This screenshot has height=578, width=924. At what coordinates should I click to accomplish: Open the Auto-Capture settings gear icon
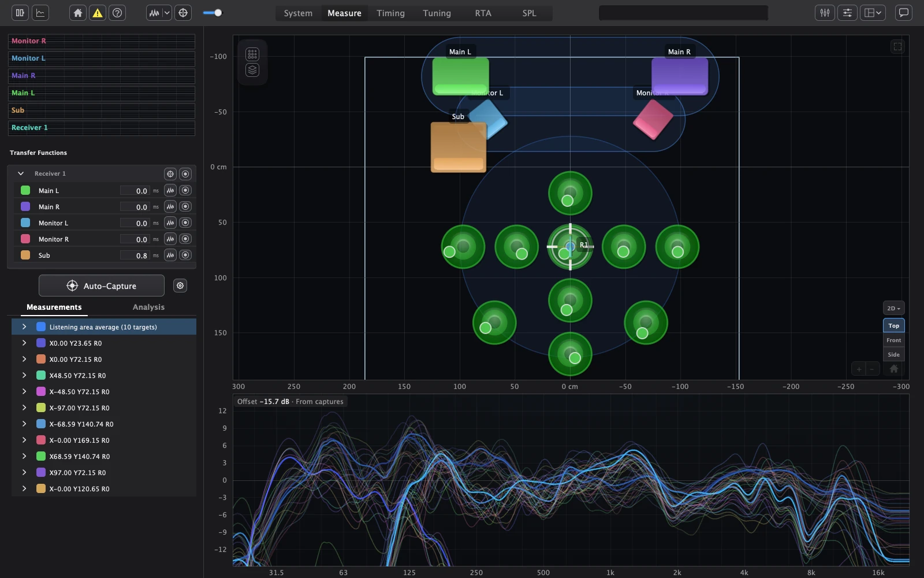(180, 286)
